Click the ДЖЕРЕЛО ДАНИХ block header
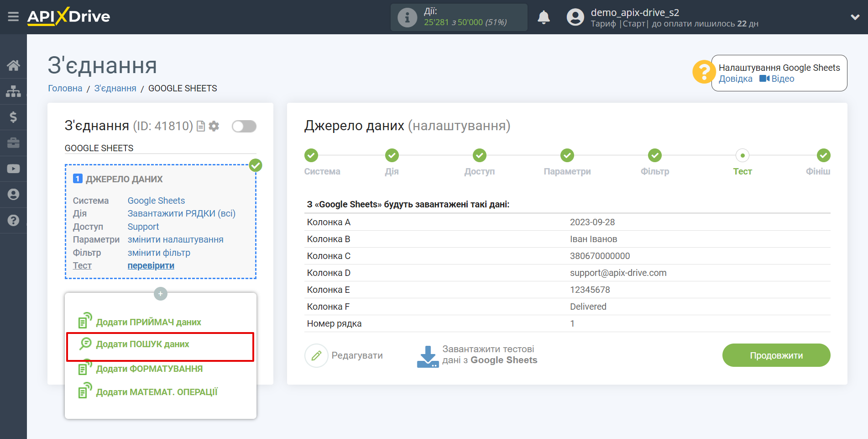Viewport: 868px width, 439px height. (124, 179)
